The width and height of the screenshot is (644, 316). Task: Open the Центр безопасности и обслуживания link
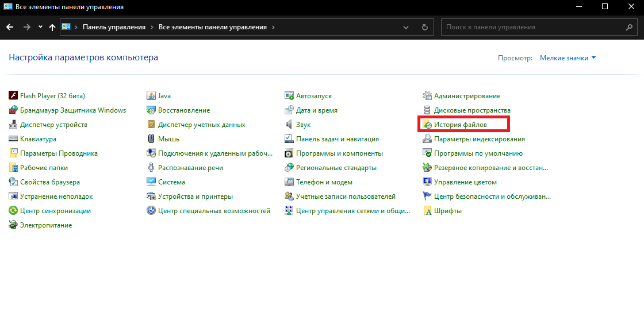[492, 196]
